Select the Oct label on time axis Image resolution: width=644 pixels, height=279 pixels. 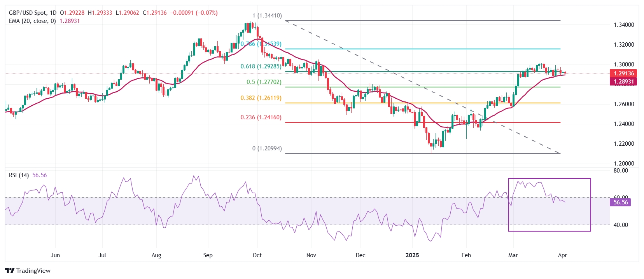click(257, 255)
